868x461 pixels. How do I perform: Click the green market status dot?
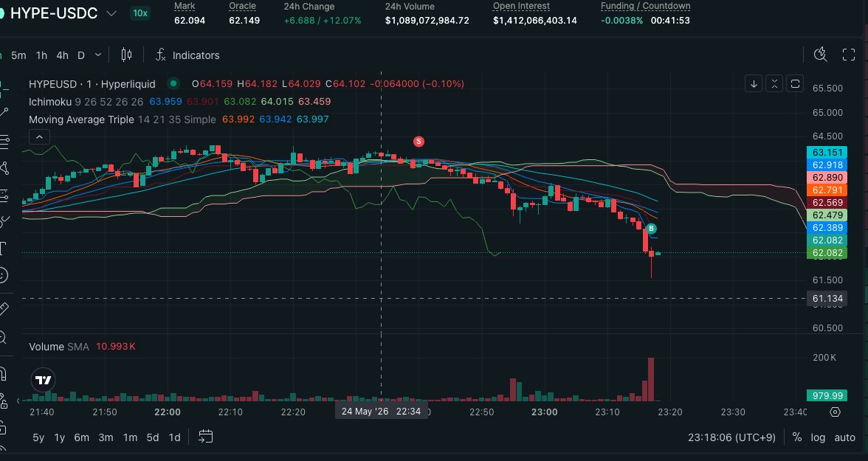pyautogui.click(x=174, y=83)
